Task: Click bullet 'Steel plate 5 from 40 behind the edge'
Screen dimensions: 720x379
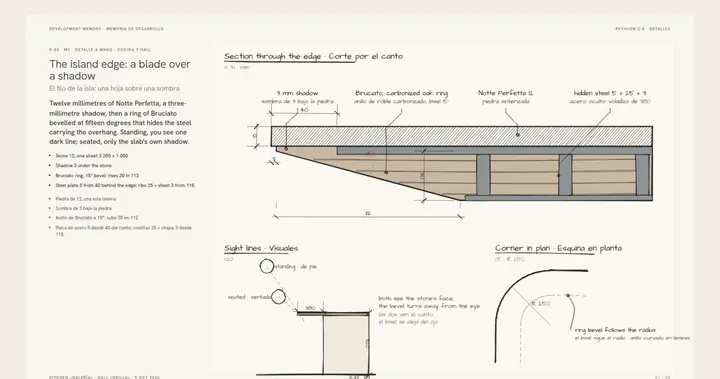Action: tap(125, 186)
